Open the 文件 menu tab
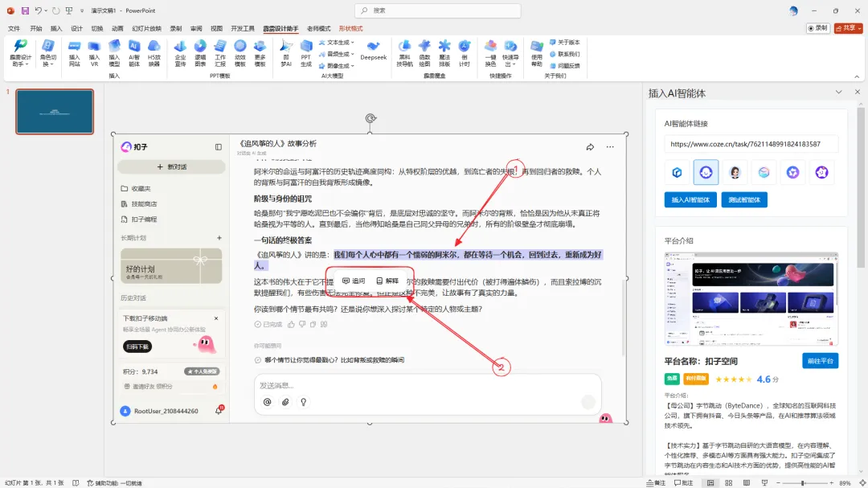 (x=14, y=28)
